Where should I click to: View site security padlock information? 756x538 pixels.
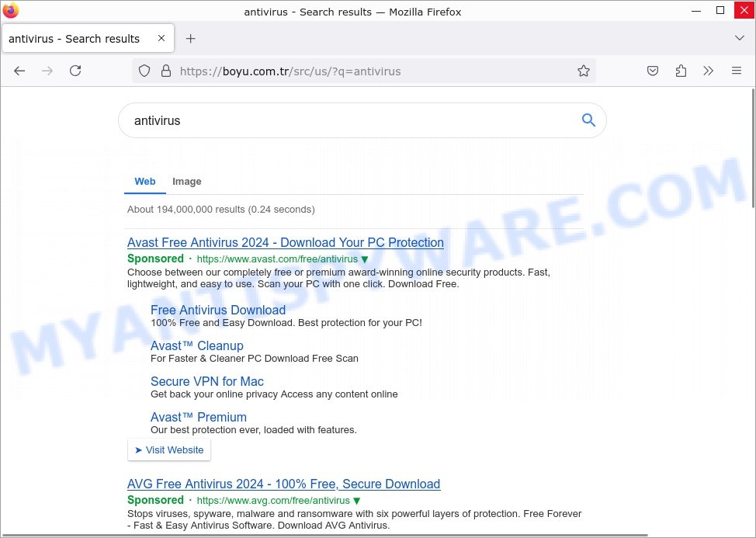(166, 71)
